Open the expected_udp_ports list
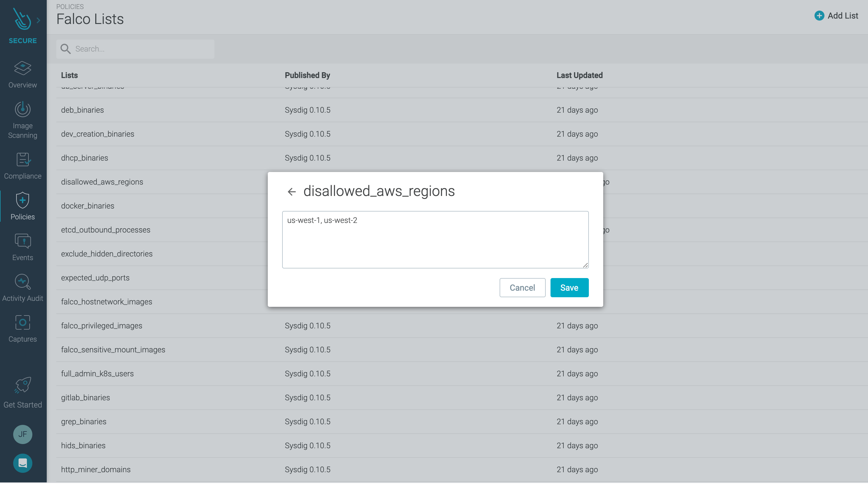The image size is (868, 486). (x=95, y=277)
